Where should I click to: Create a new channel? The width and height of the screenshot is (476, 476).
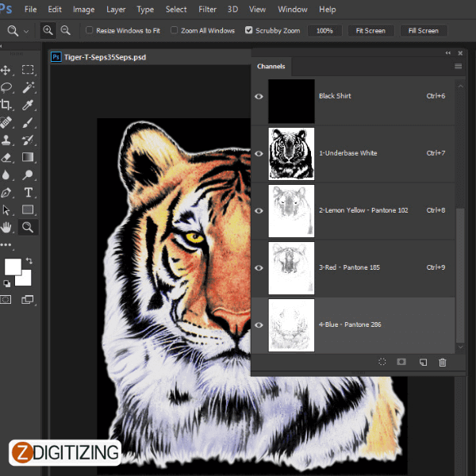click(423, 363)
